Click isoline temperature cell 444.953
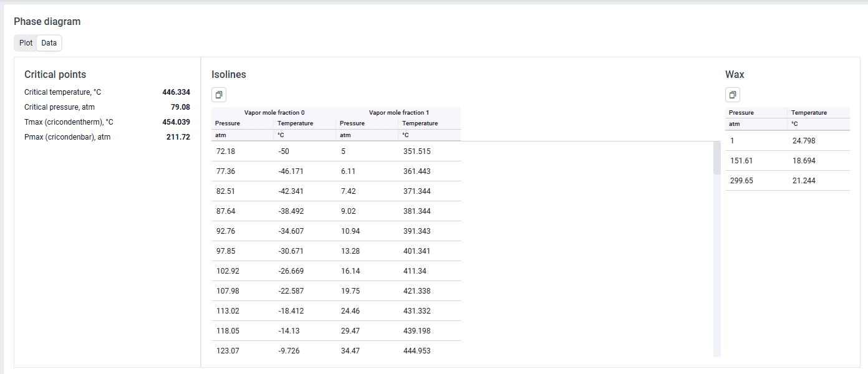The height and width of the screenshot is (374, 868). (x=430, y=351)
